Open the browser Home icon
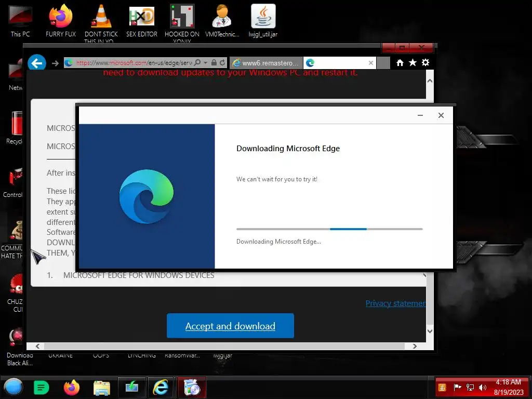The image size is (532, 399). (400, 62)
